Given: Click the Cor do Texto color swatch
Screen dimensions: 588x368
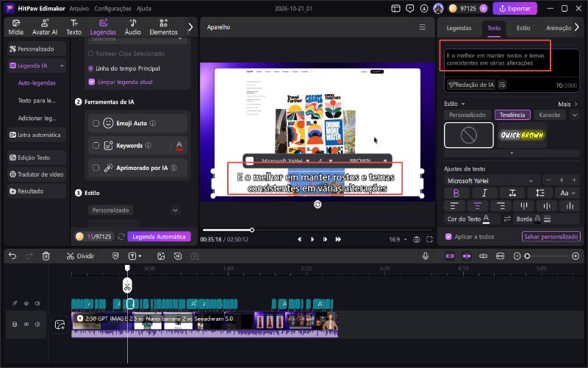Looking at the screenshot, I should coord(486,219).
